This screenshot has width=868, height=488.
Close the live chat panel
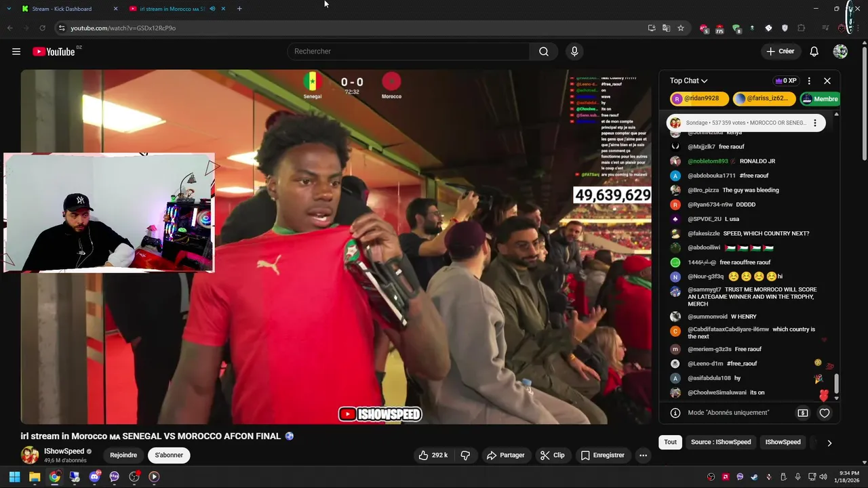click(x=827, y=81)
